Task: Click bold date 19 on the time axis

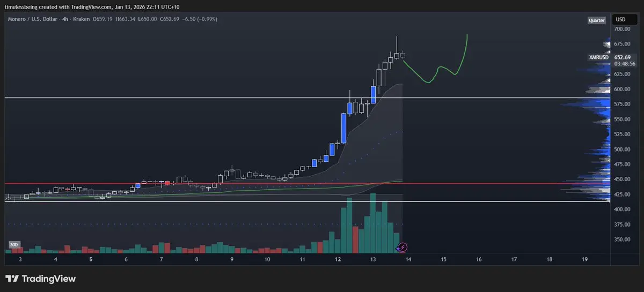Action: (x=585, y=259)
